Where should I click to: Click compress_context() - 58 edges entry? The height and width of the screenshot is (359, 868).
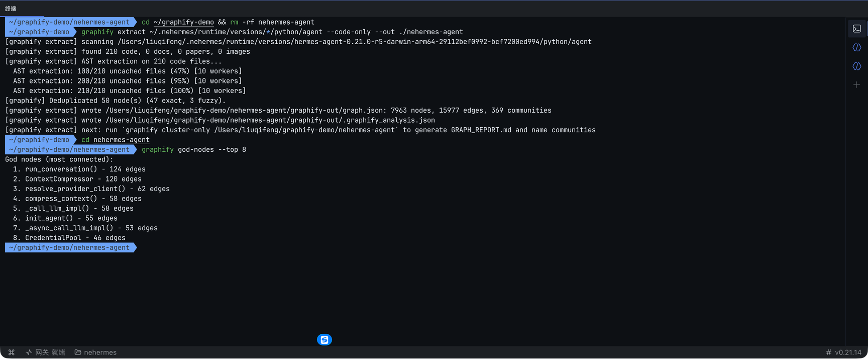click(x=77, y=199)
